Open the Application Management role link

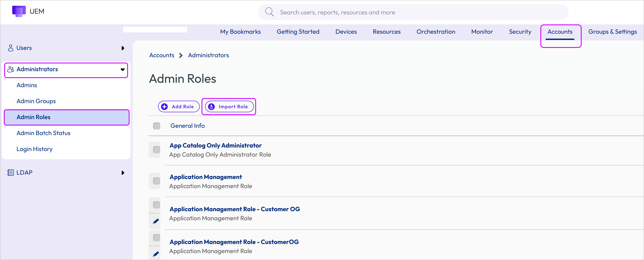pos(205,177)
